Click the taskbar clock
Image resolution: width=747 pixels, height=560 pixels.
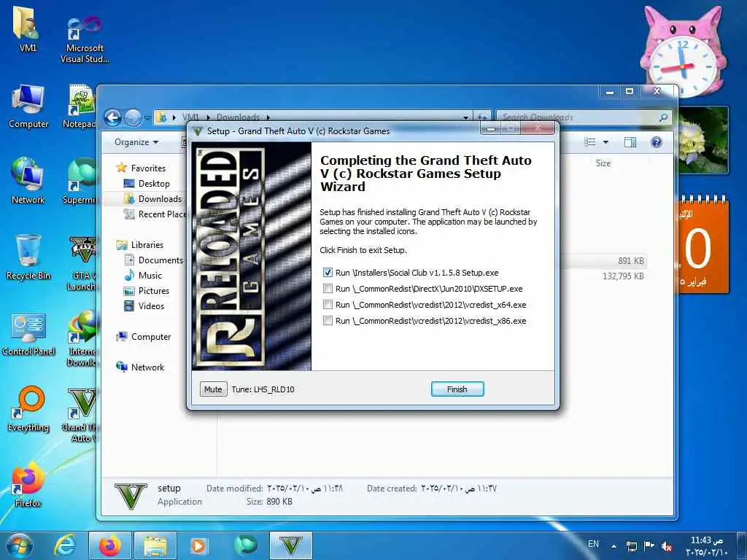(706, 546)
